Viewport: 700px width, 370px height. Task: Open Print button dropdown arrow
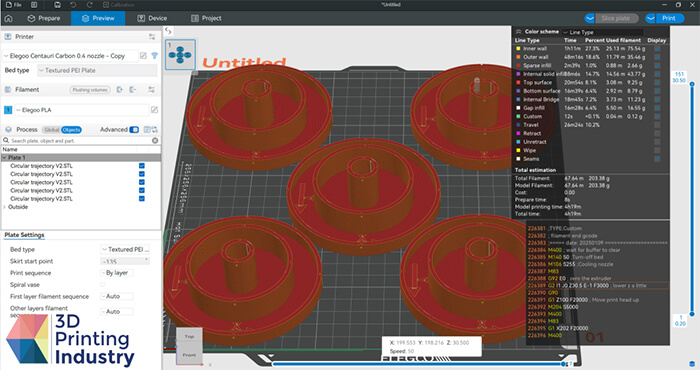coord(650,18)
